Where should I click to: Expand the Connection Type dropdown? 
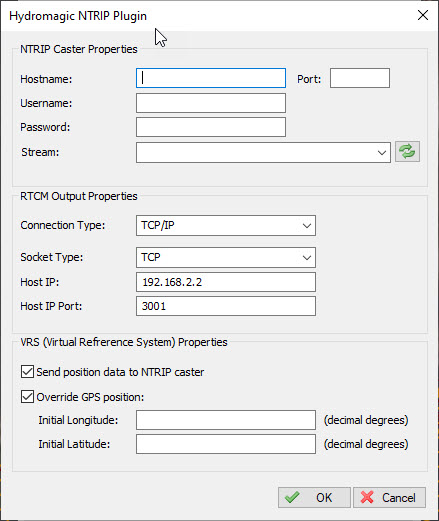coord(226,225)
